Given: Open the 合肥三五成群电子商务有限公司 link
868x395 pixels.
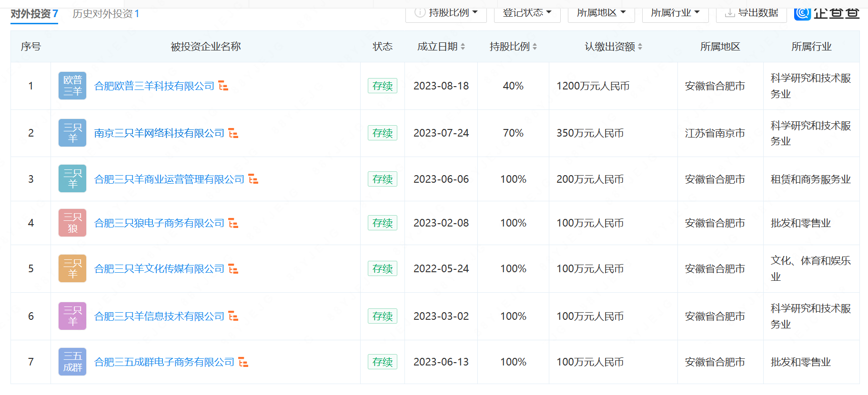Looking at the screenshot, I should pos(164,362).
